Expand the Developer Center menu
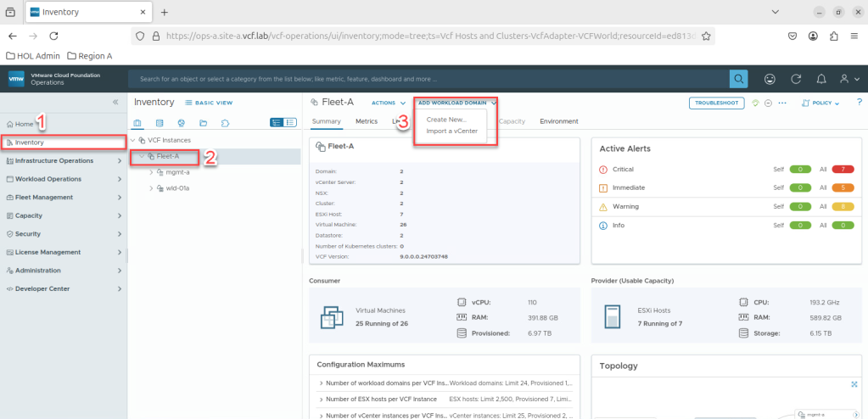This screenshot has width=868, height=419. click(64, 288)
